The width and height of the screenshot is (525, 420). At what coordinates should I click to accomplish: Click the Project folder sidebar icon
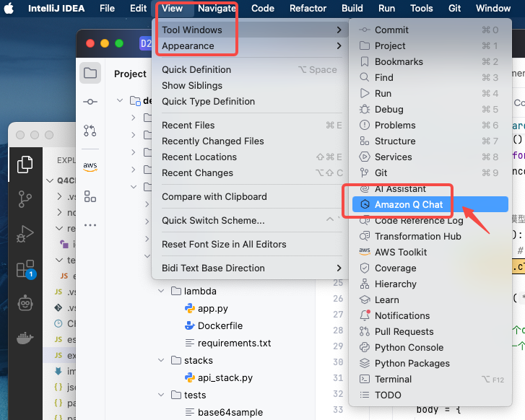click(x=90, y=73)
